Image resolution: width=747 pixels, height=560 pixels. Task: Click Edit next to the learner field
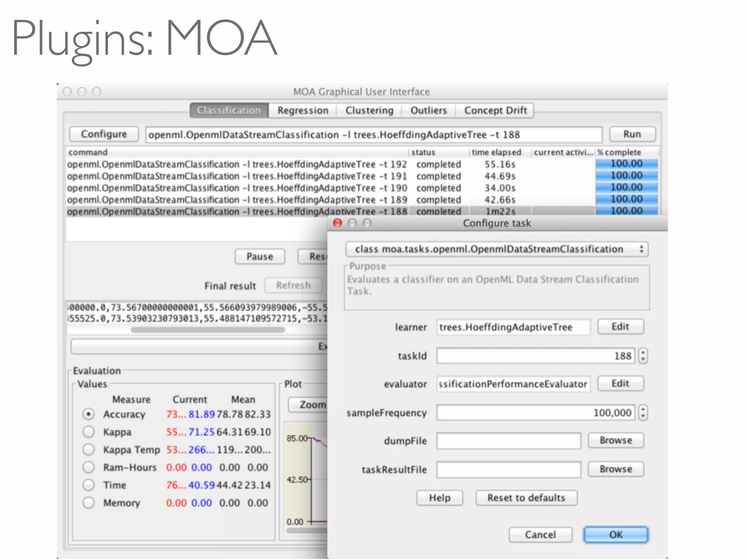[x=620, y=327]
